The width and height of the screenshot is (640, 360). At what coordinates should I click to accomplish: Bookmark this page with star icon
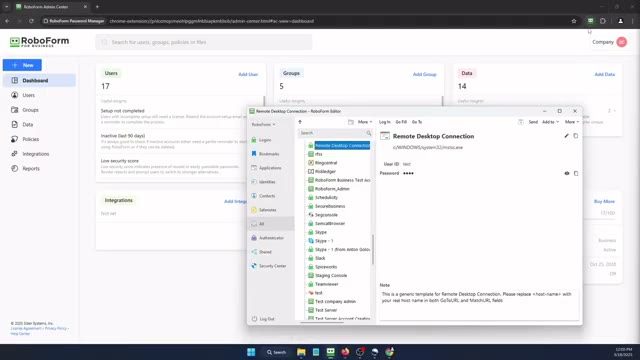pos(574,21)
